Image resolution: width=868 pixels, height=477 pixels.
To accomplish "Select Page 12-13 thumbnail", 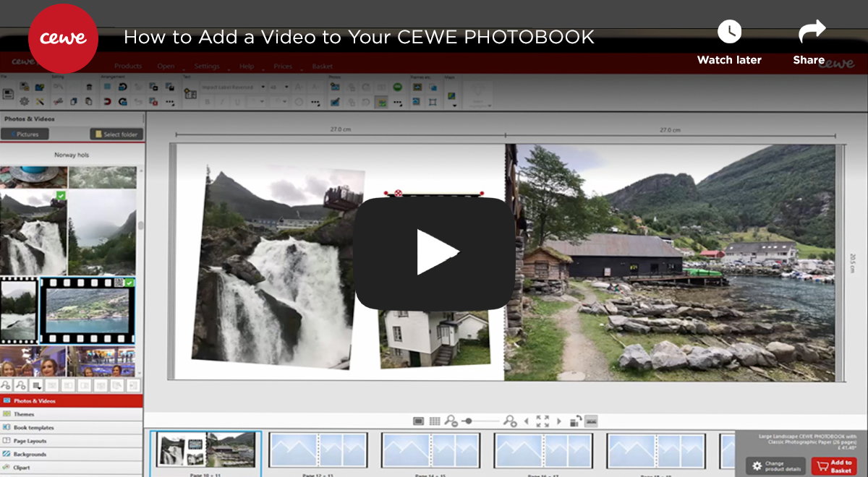I will (318, 450).
